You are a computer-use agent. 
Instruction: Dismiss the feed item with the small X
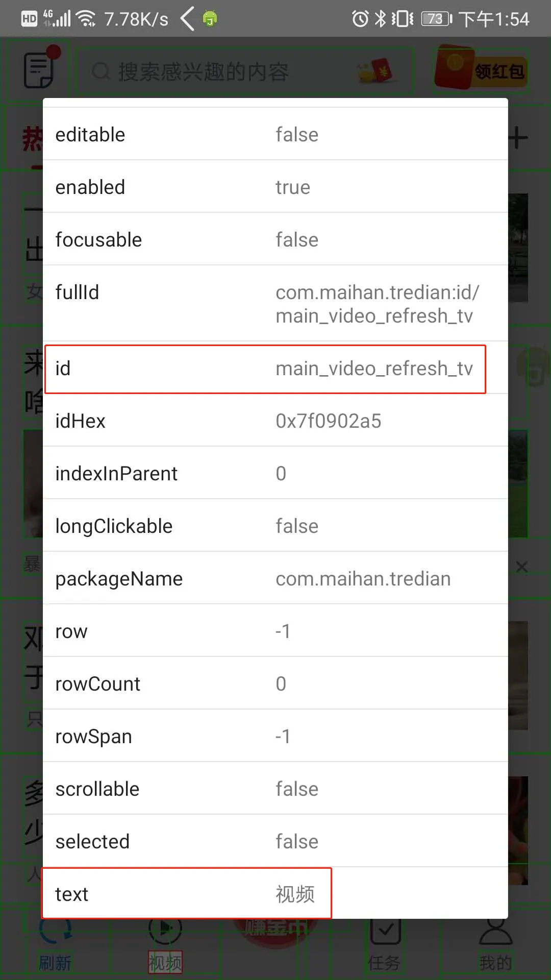(x=521, y=567)
